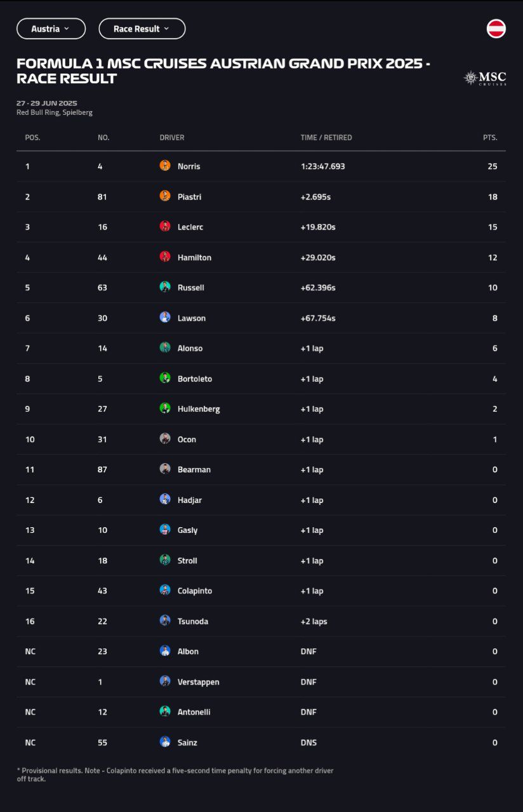
Task: Click the Williams logo next to Sainz
Action: pos(164,742)
